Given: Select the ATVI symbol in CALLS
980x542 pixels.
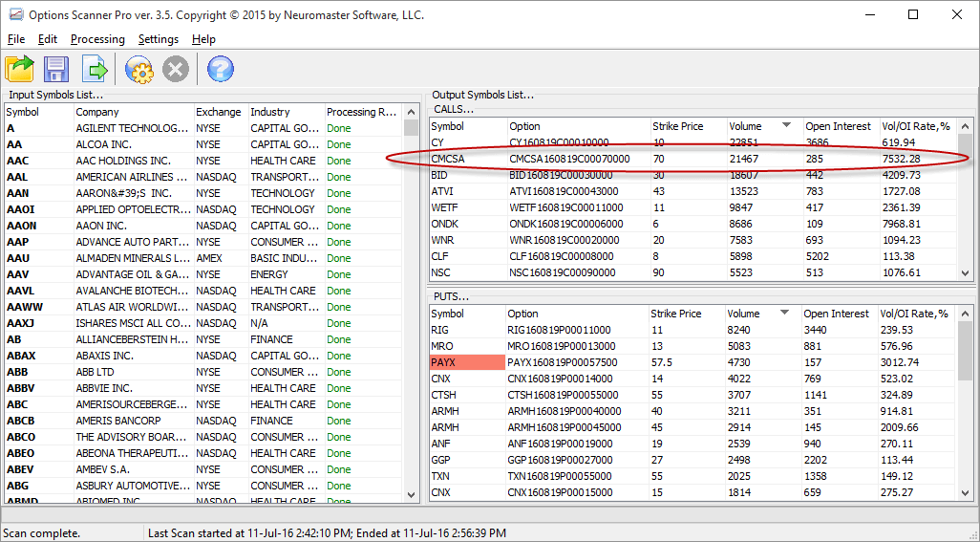Looking at the screenshot, I should click(442, 191).
